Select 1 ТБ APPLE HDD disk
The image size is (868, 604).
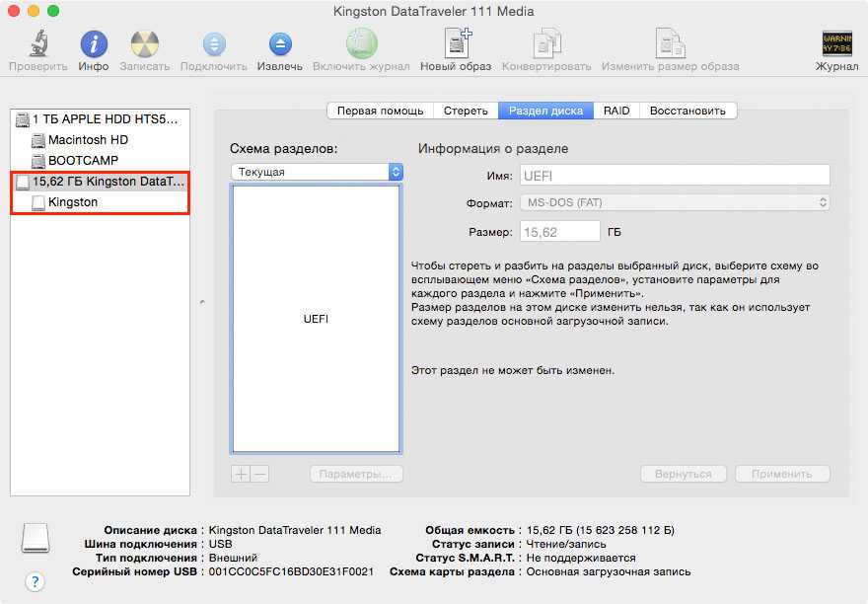100,119
